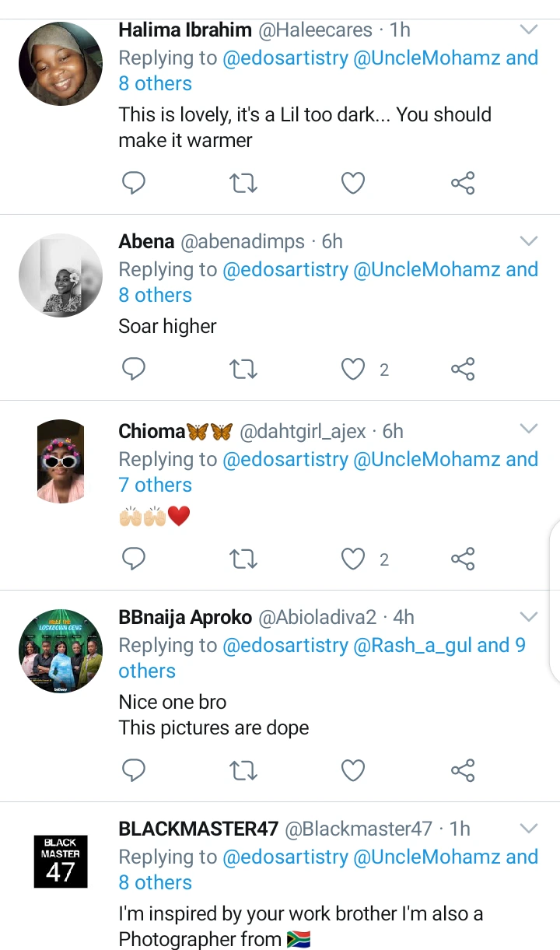Open @edosartistry link in Abena's reply
Viewport: 560px width, 950px height.
pos(285,270)
